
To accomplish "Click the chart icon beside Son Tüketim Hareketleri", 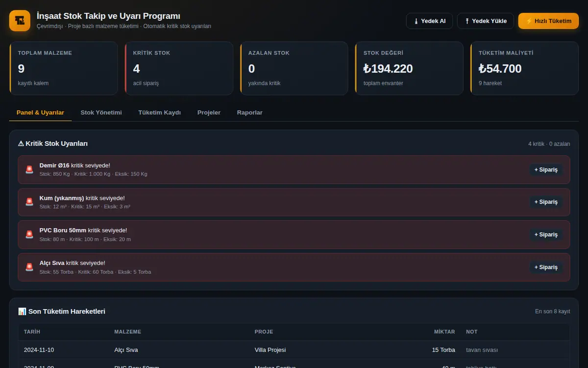I will tap(22, 312).
